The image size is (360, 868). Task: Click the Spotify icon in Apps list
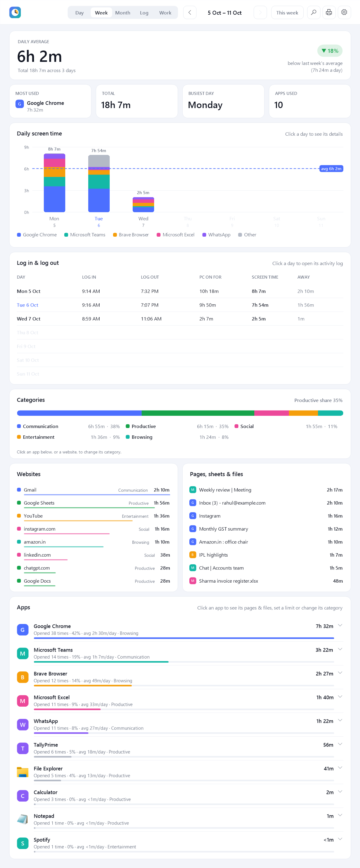tap(23, 844)
